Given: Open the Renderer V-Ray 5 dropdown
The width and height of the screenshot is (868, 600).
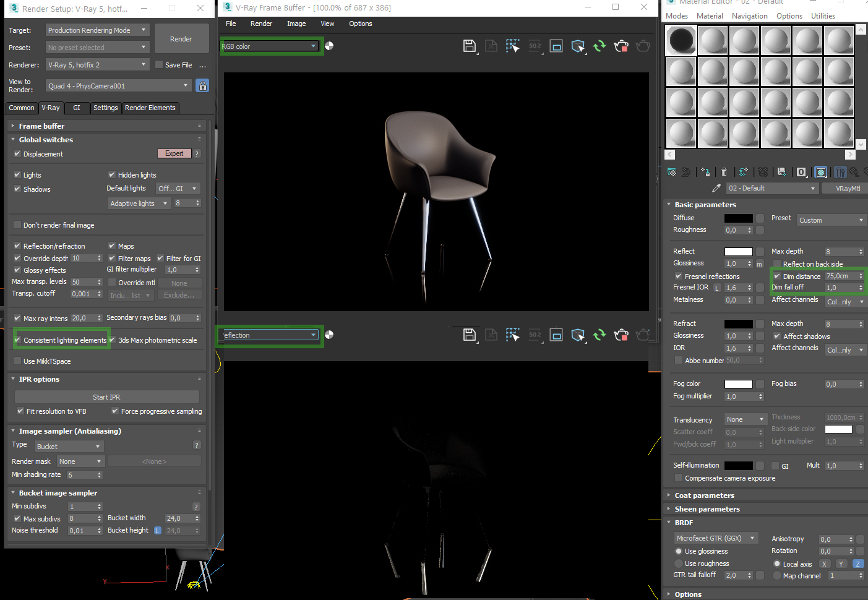Looking at the screenshot, I should click(x=98, y=64).
